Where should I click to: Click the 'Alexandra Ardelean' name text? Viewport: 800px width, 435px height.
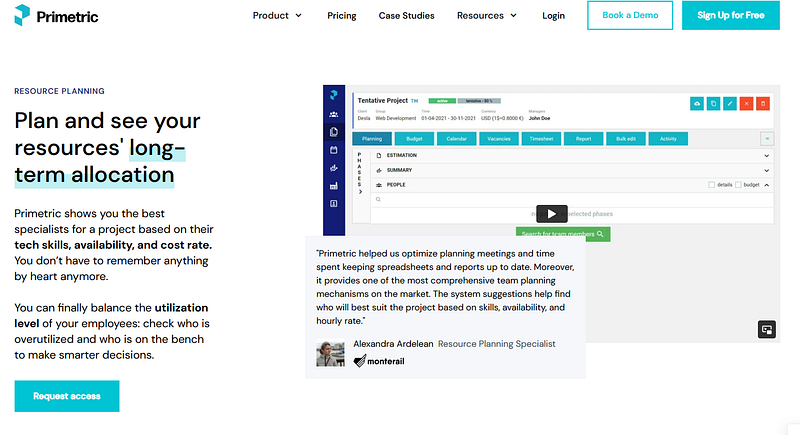(393, 344)
